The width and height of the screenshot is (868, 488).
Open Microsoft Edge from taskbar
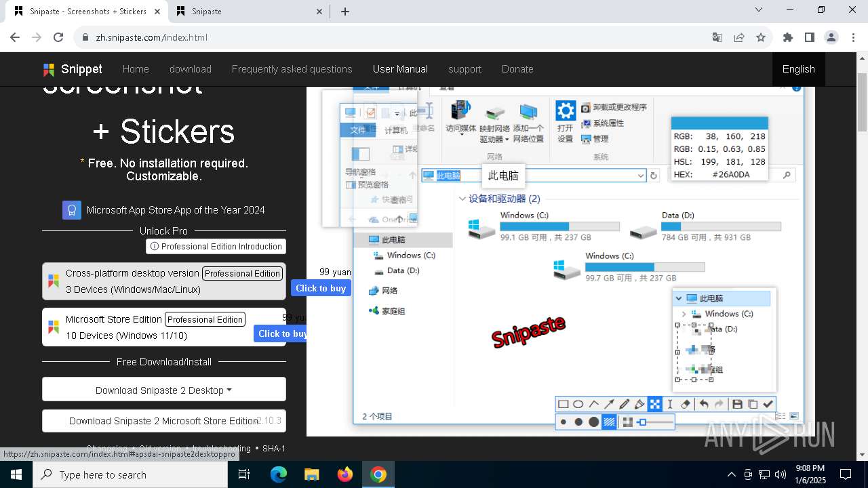(x=279, y=474)
